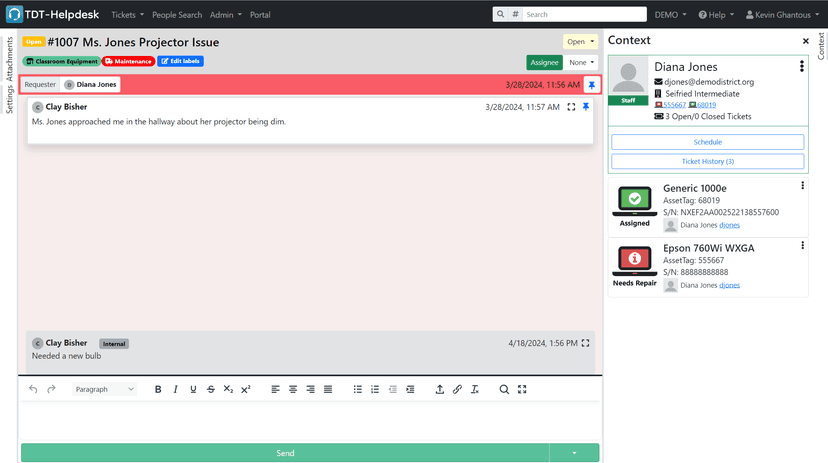828x463 pixels.
Task: Open the assignee None dropdown
Action: click(580, 62)
